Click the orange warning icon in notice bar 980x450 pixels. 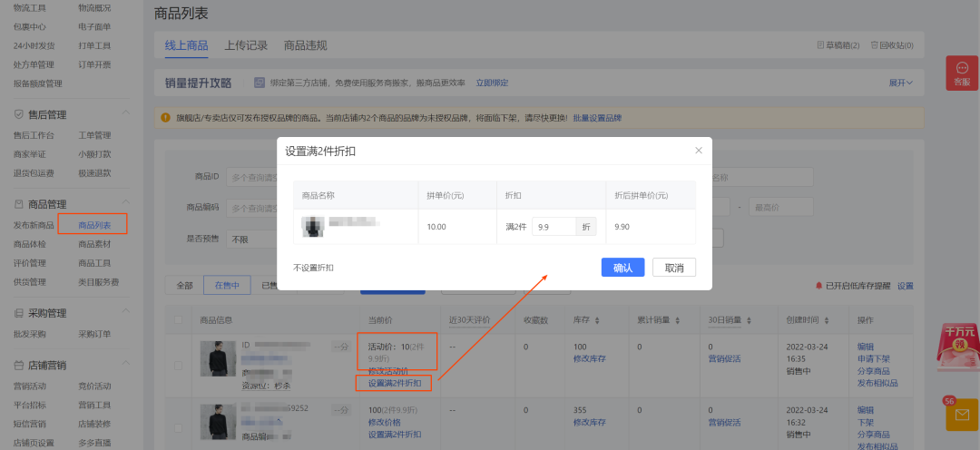[166, 118]
